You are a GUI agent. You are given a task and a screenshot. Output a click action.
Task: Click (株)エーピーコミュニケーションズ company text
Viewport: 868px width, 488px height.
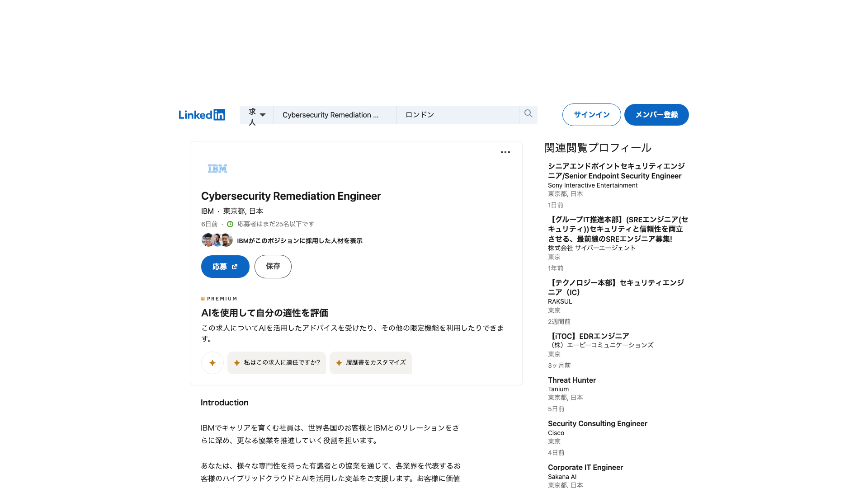601,345
